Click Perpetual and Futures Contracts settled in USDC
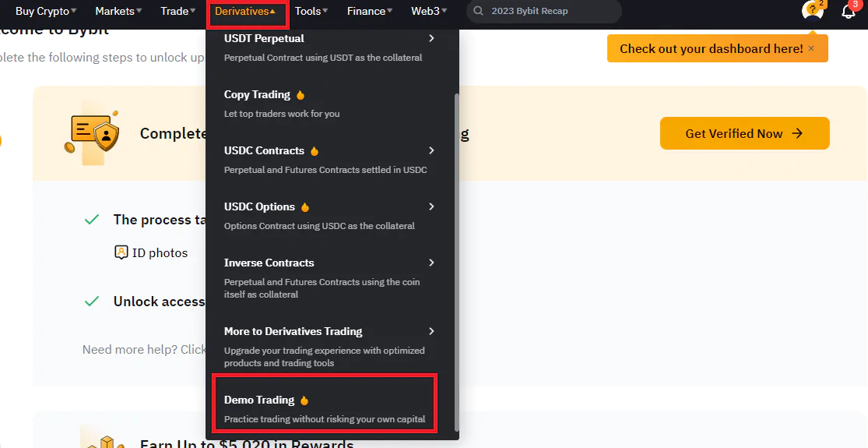 [x=325, y=169]
